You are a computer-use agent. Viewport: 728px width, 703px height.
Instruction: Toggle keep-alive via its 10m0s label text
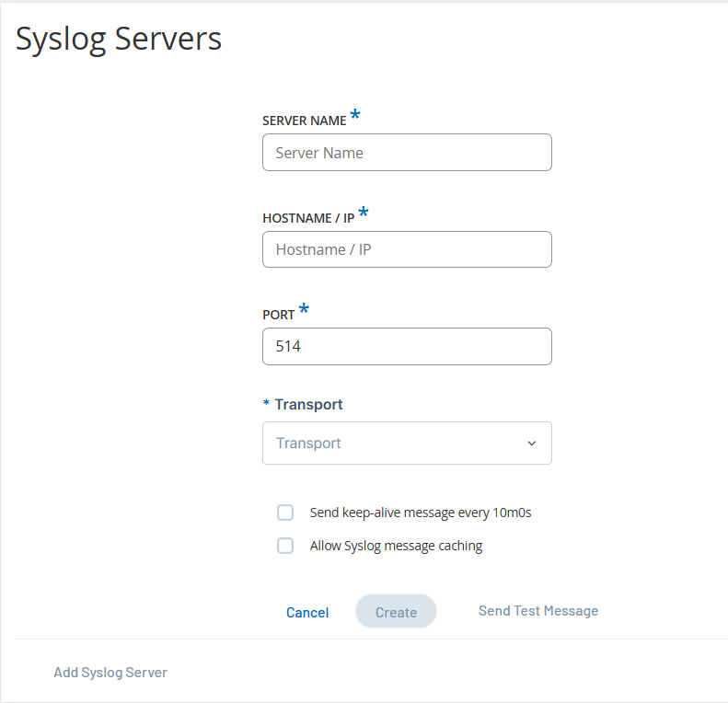point(421,513)
